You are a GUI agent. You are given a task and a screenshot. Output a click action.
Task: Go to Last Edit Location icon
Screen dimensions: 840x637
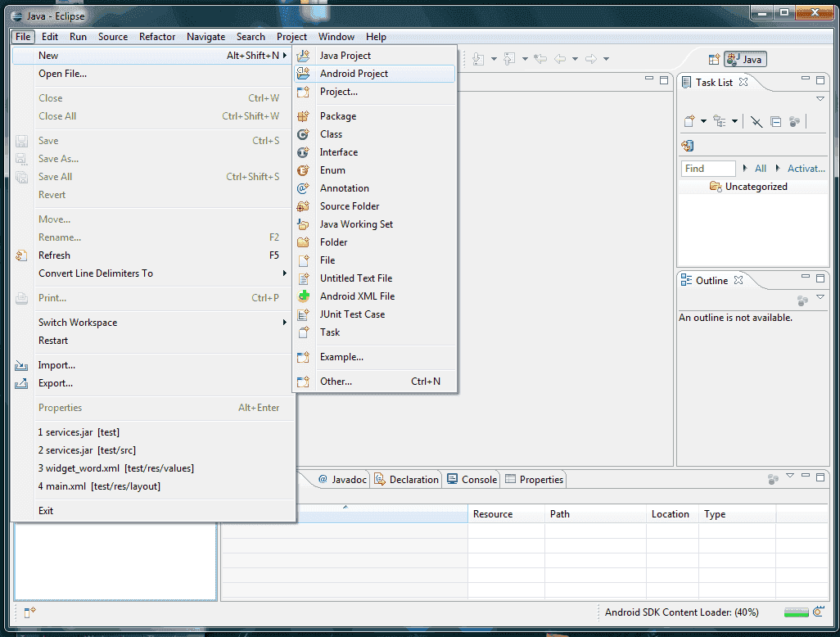pos(540,59)
